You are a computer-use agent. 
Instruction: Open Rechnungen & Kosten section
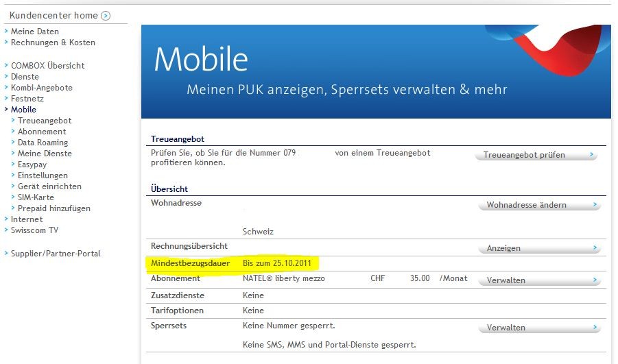[53, 43]
